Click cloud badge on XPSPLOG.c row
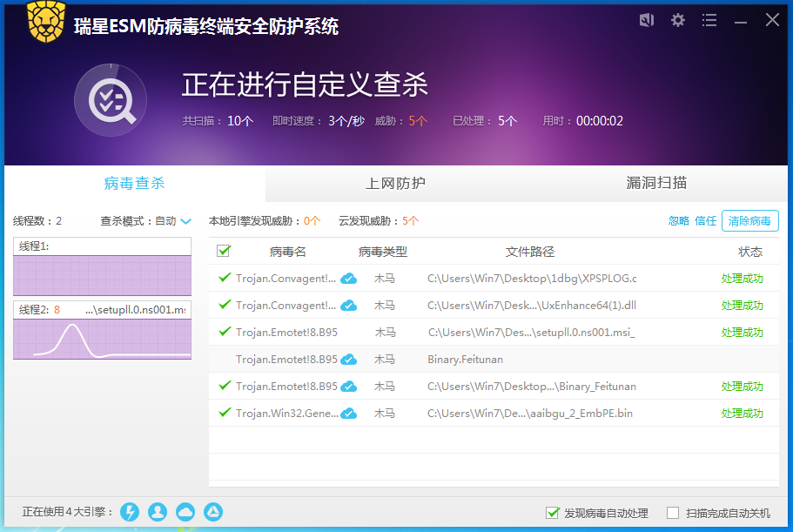This screenshot has height=532, width=793. tap(348, 278)
